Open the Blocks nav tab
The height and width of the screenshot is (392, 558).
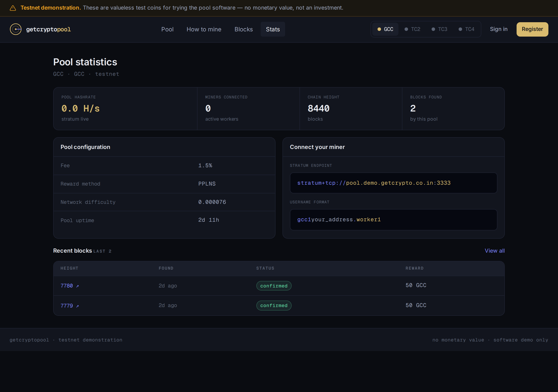pyautogui.click(x=243, y=29)
